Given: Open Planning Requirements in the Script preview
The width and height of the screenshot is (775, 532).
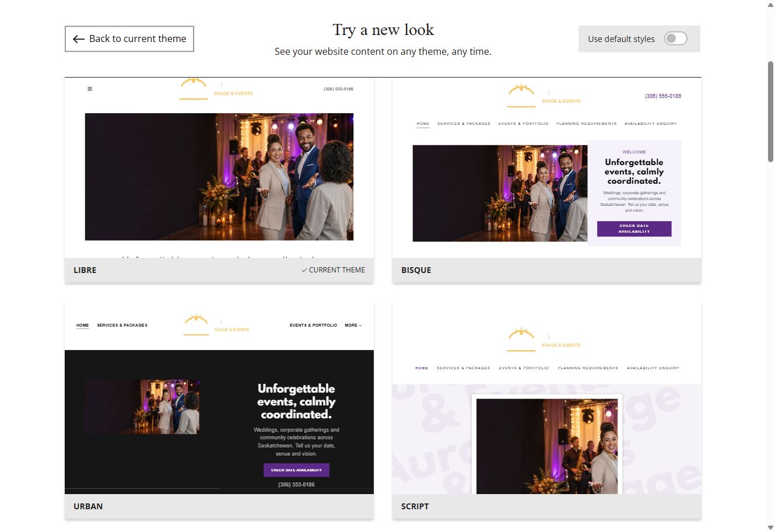Looking at the screenshot, I should pos(588,368).
